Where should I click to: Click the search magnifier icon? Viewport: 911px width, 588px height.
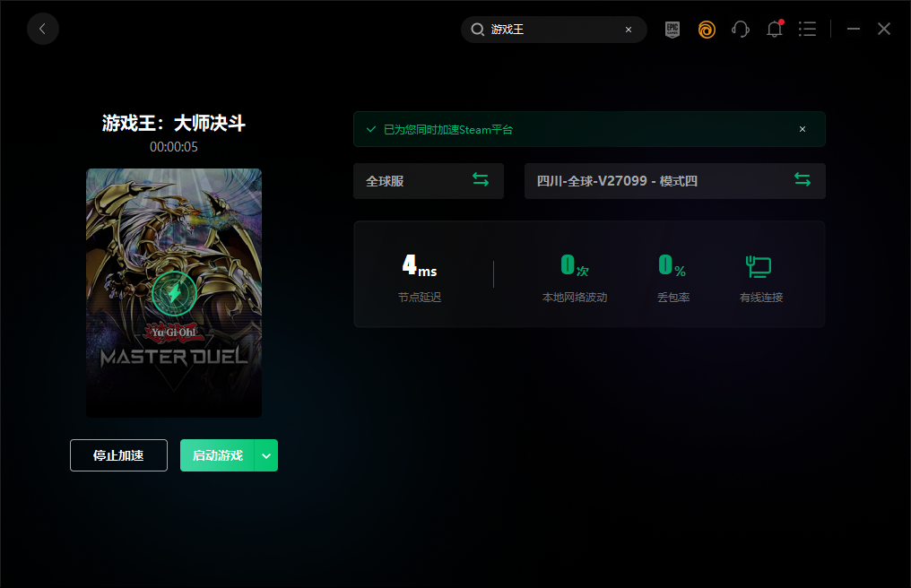478,29
